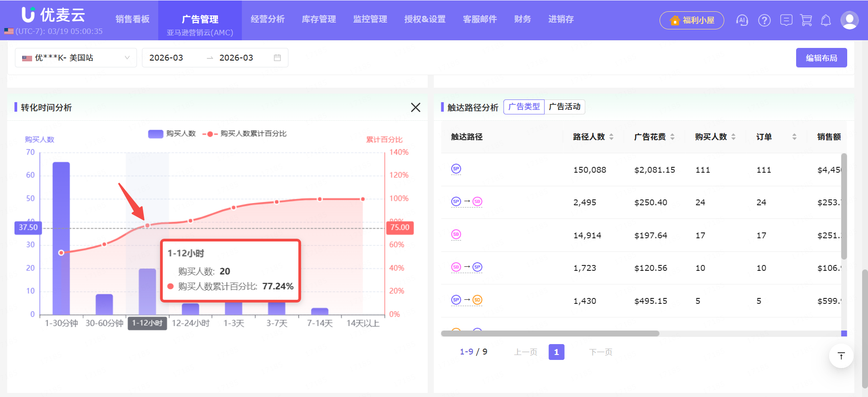This screenshot has height=397, width=868.
Task: Click SP icon in the 1,723 path row
Action: 477,267
